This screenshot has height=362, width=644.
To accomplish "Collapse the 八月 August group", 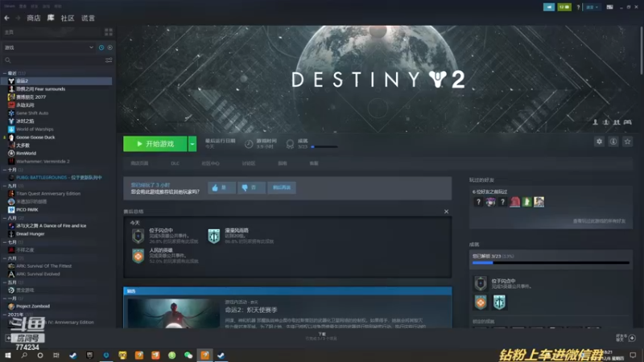I will pos(5,217).
